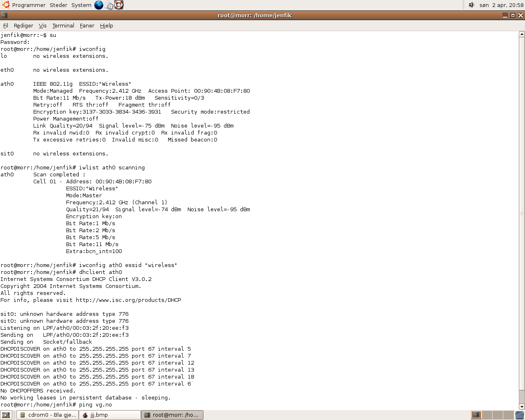This screenshot has height=420, width=525.
Task: Click the Ubuntu logo icon
Action: tap(6, 5)
